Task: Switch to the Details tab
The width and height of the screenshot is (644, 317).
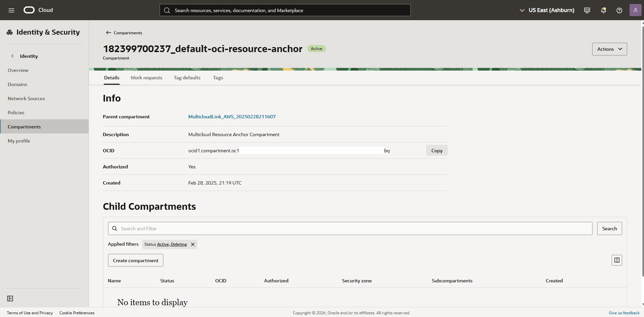Action: tap(112, 78)
